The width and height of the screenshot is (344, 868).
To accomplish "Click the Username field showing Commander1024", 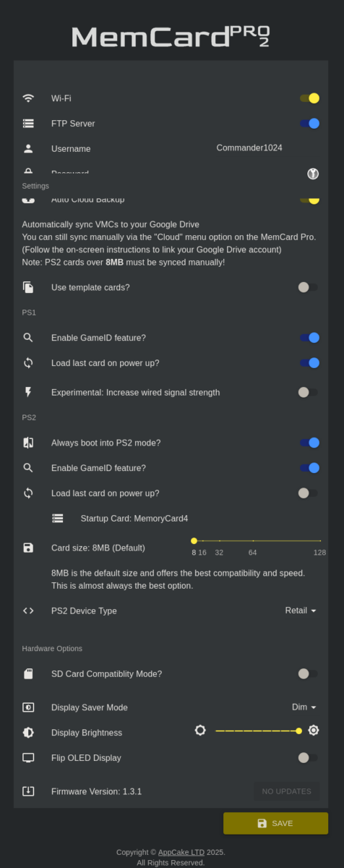I will pyautogui.click(x=249, y=148).
